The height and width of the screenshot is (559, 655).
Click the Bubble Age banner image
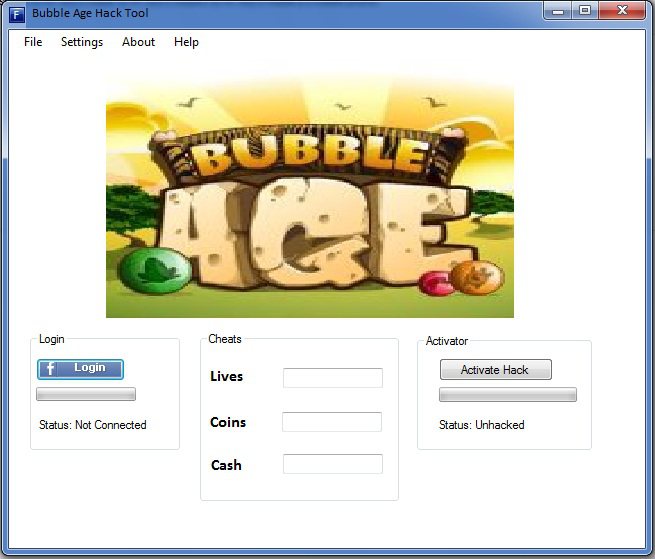(310, 196)
